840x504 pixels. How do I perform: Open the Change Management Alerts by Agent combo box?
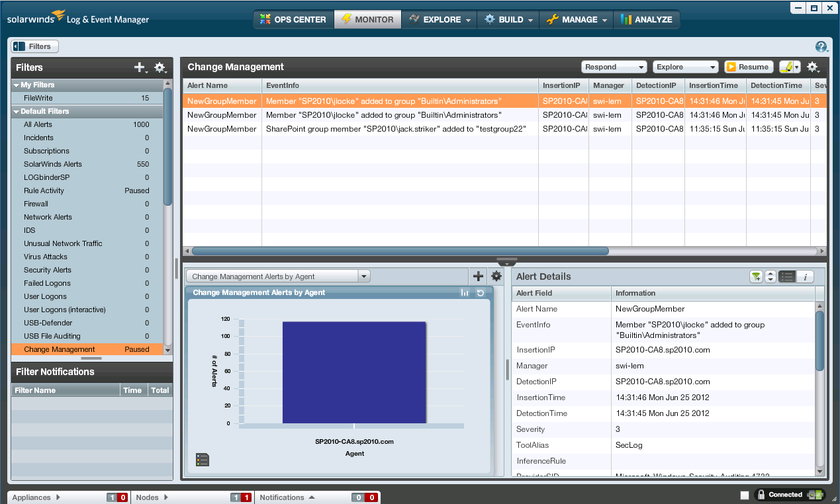pos(278,276)
